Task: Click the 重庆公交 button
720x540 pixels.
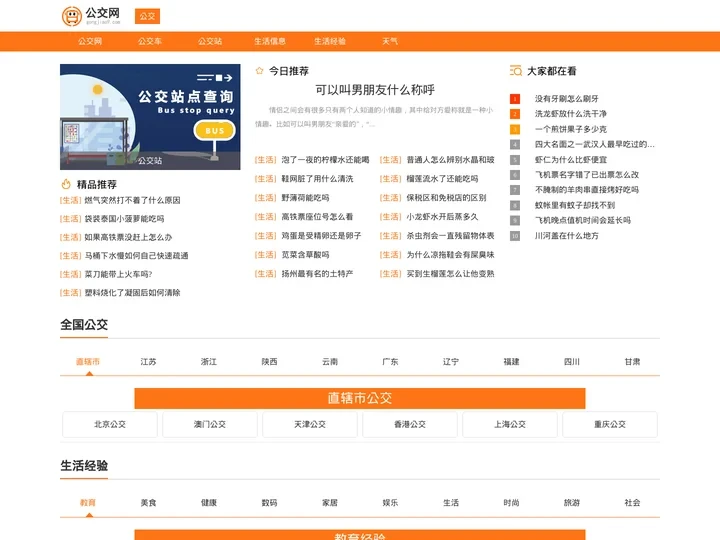Action: point(610,424)
